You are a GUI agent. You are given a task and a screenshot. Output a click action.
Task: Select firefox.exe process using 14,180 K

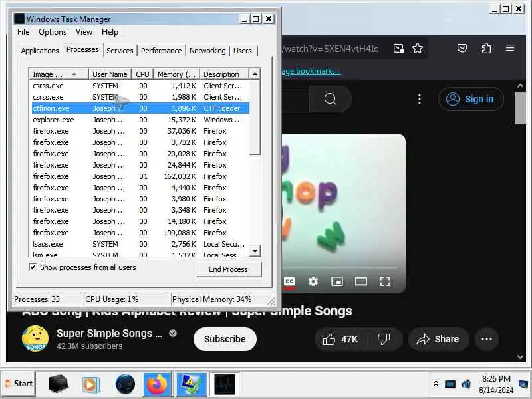coord(140,221)
